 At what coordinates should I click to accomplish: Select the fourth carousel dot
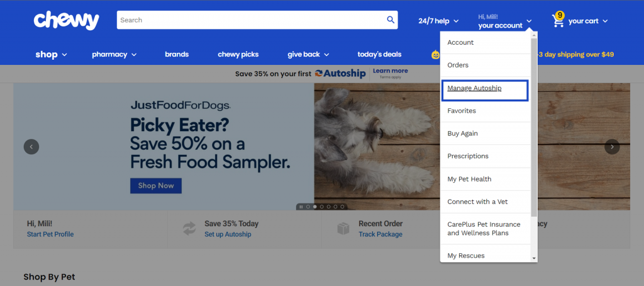[328, 207]
